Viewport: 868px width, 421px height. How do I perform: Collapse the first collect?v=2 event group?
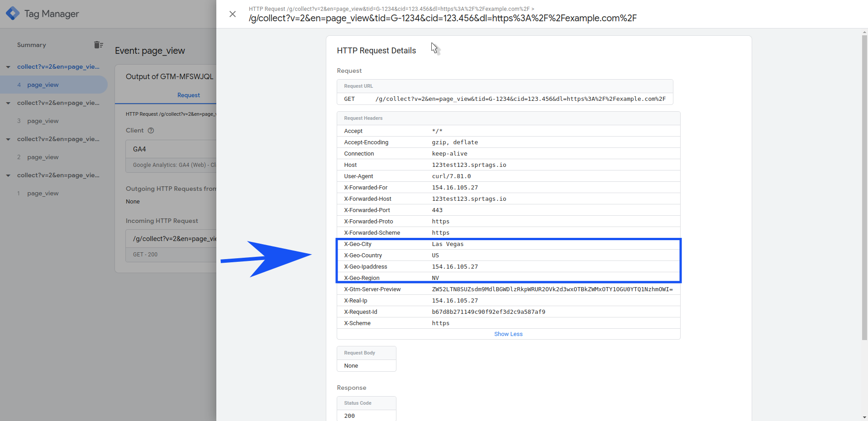point(7,66)
